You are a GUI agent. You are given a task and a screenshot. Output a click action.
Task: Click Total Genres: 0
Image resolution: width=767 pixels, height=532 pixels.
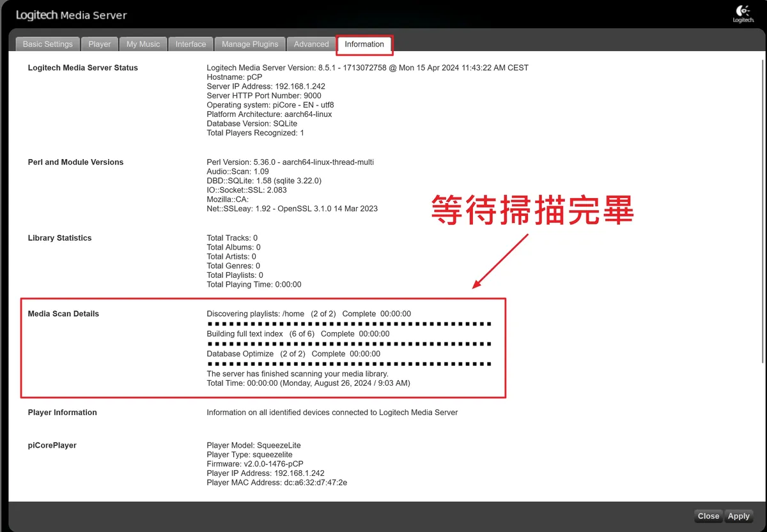(233, 266)
